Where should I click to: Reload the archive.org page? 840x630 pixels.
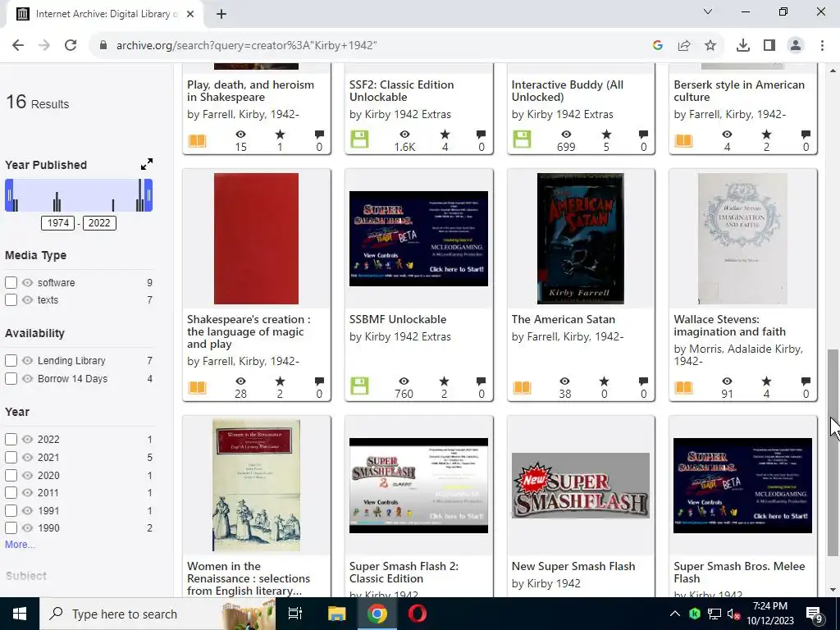tap(71, 46)
